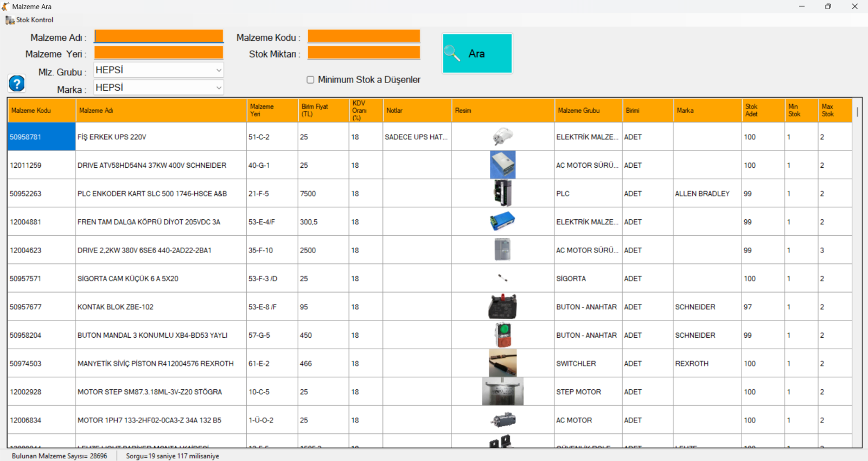This screenshot has width=868, height=461.
Task: Sort by the Malzeme Grubu column header
Action: [x=589, y=110]
